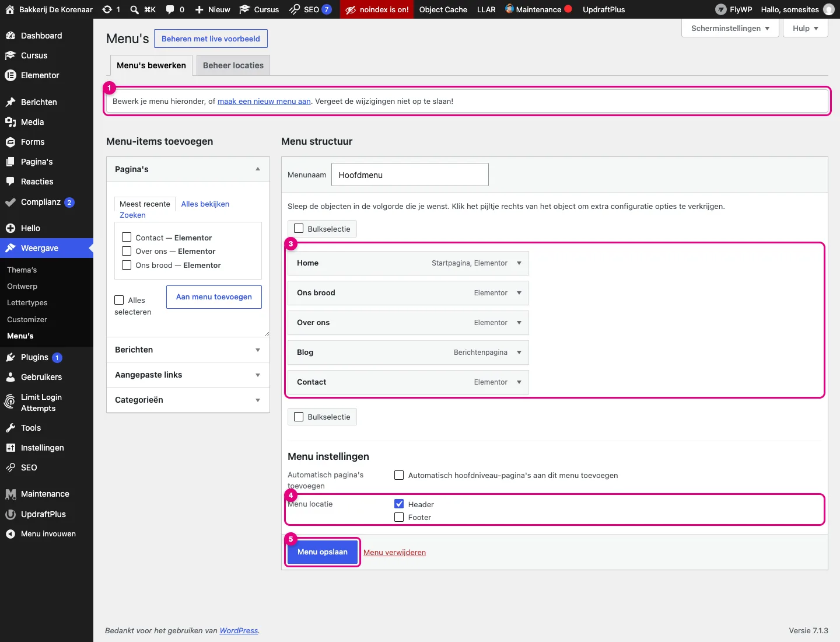Click the Menu verwijderen link
840x642 pixels.
click(394, 553)
